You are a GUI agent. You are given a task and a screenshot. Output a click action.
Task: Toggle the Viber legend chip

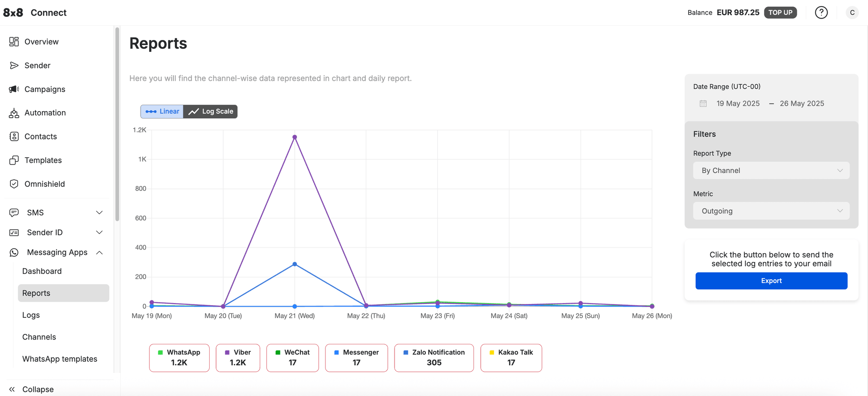(238, 358)
